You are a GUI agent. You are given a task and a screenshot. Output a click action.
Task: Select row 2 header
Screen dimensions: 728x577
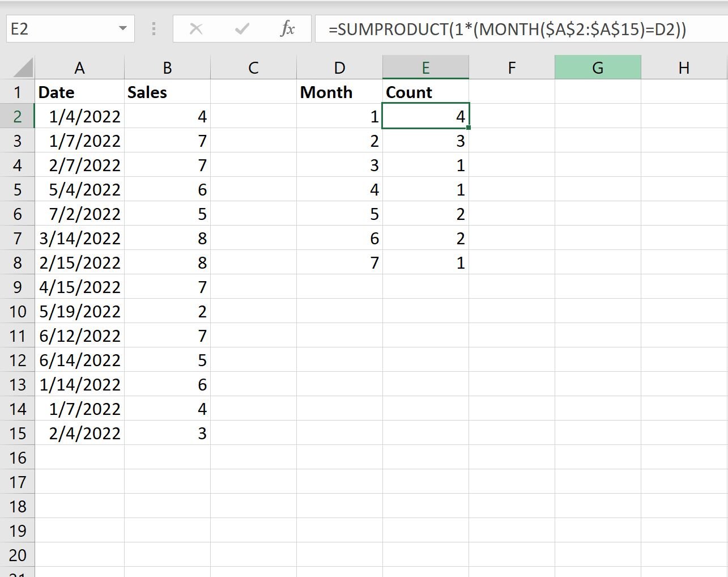coord(18,116)
